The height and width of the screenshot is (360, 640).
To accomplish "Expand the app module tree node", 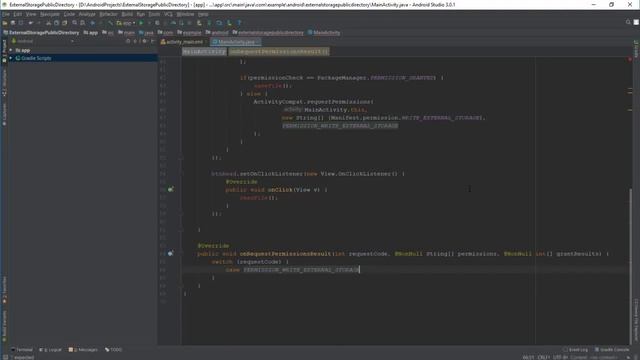I will click(x=11, y=50).
